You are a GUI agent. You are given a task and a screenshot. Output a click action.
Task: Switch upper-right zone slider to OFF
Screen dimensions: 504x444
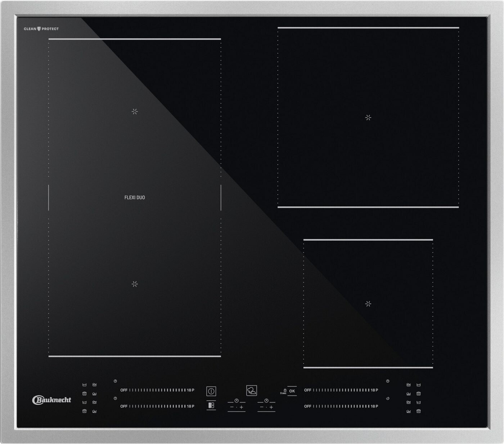[x=307, y=390]
